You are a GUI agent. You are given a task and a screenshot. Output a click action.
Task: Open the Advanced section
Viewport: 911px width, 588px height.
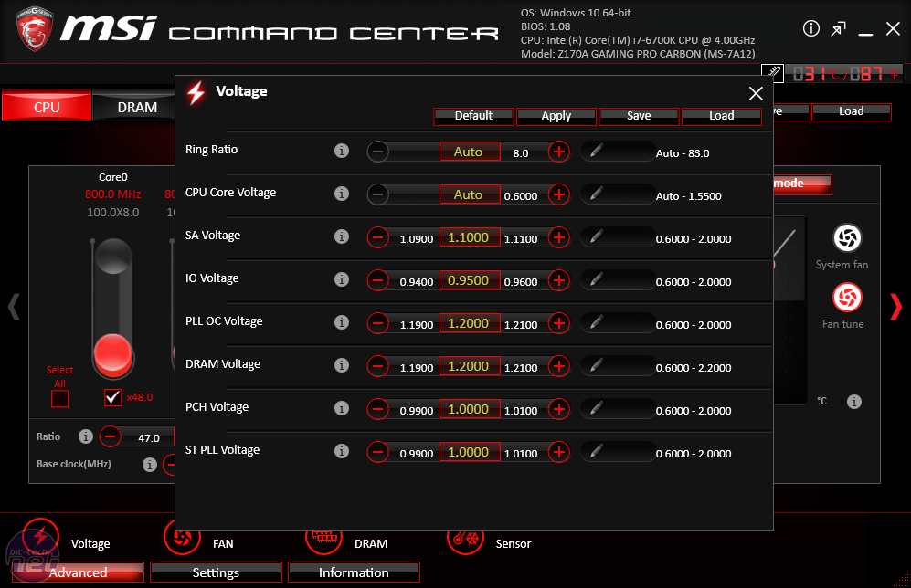(79, 572)
